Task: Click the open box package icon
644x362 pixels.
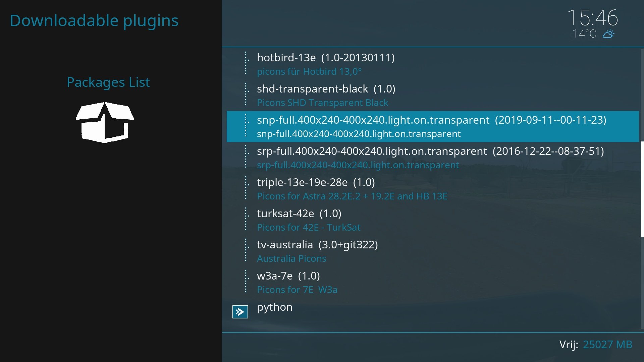Action: click(x=105, y=122)
